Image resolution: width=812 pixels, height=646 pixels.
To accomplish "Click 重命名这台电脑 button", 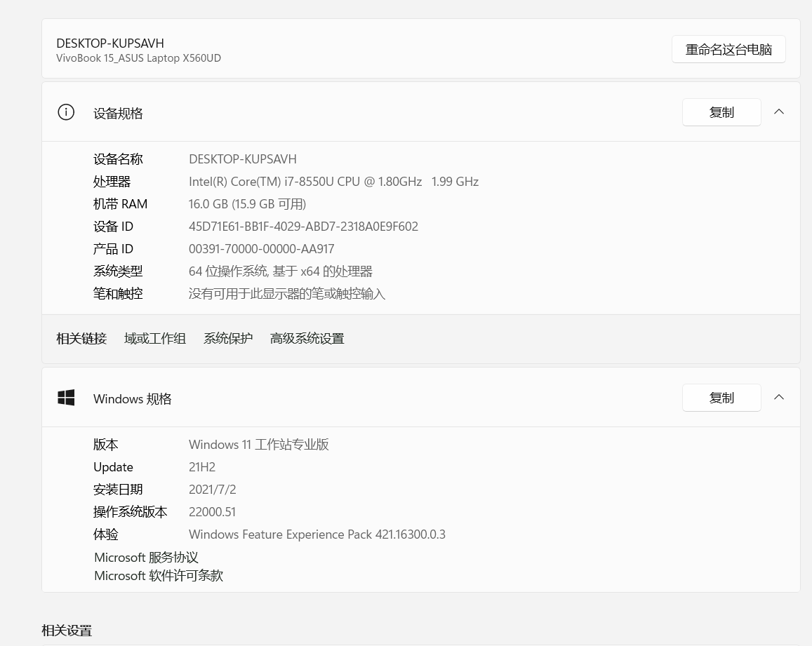I will coord(728,49).
